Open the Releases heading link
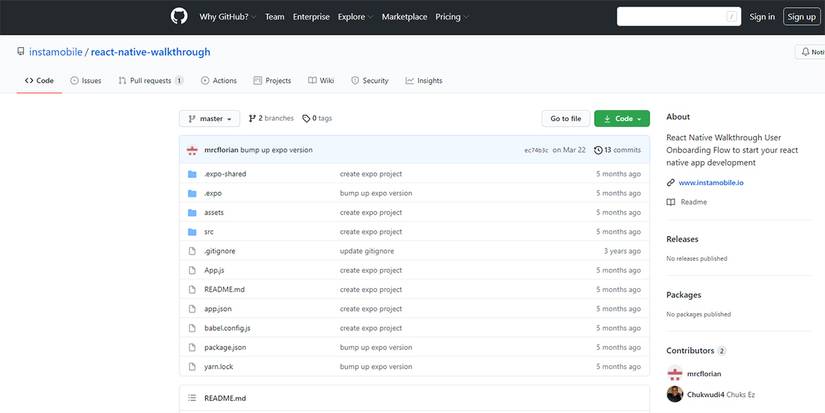Image resolution: width=825 pixels, height=413 pixels. coord(682,239)
